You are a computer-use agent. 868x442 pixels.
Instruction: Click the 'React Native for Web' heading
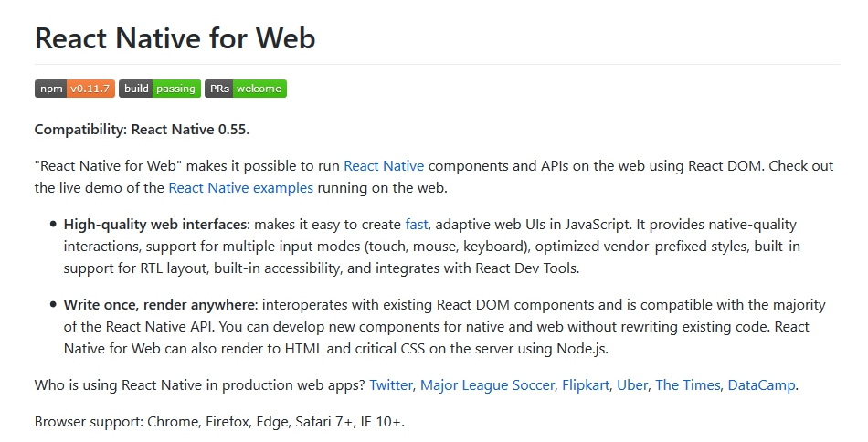175,38
